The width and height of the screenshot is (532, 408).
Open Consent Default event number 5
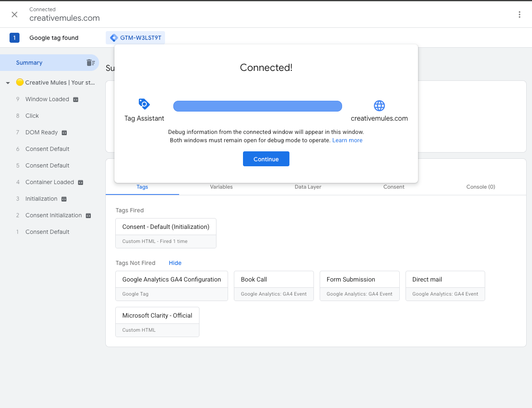pyautogui.click(x=47, y=165)
